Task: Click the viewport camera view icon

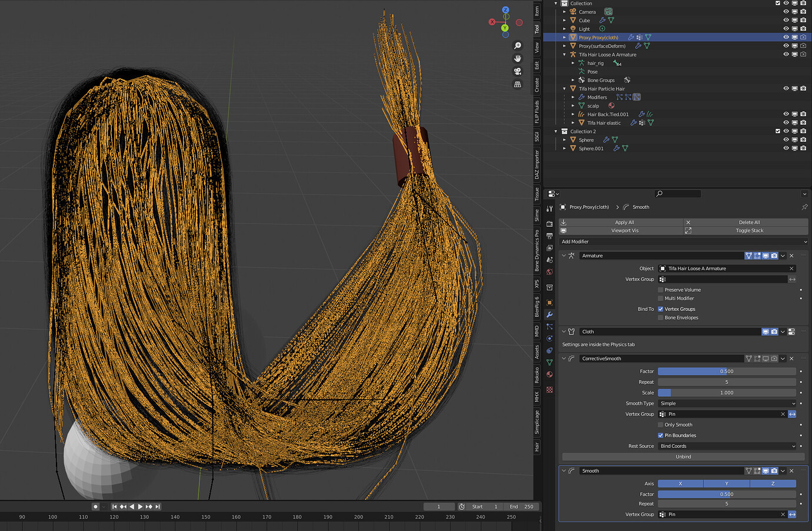Action: coord(517,71)
